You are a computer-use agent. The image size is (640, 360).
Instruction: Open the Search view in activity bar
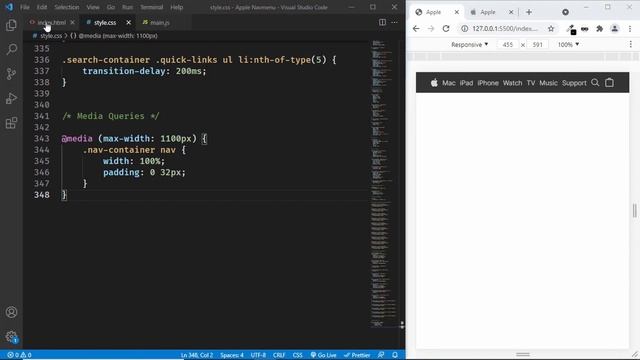[11, 49]
